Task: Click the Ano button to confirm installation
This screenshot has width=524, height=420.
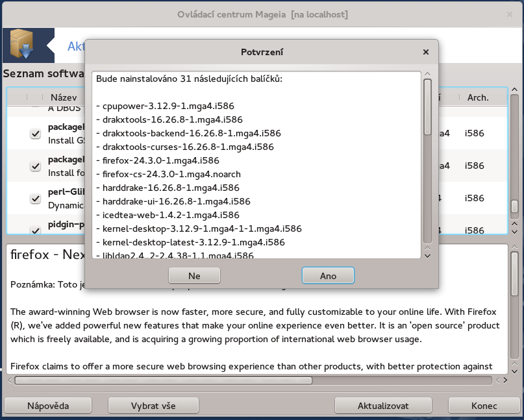Action: pos(328,276)
